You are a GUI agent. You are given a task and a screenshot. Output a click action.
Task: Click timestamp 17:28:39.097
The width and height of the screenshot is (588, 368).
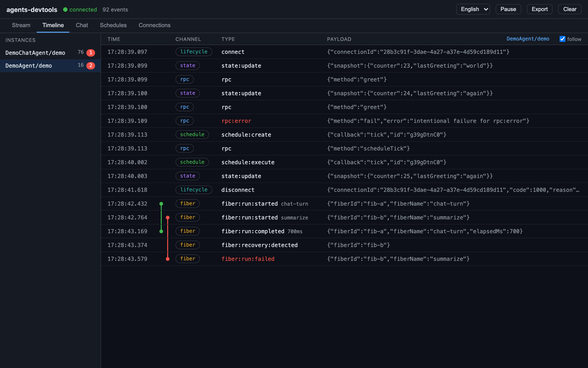[x=127, y=52]
